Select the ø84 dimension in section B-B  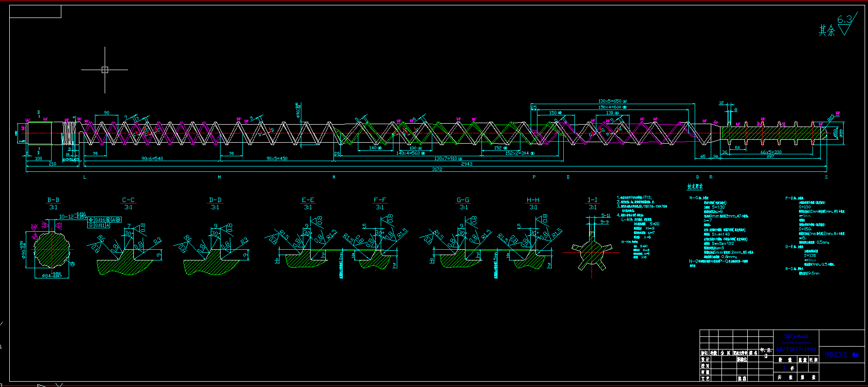click(52, 276)
